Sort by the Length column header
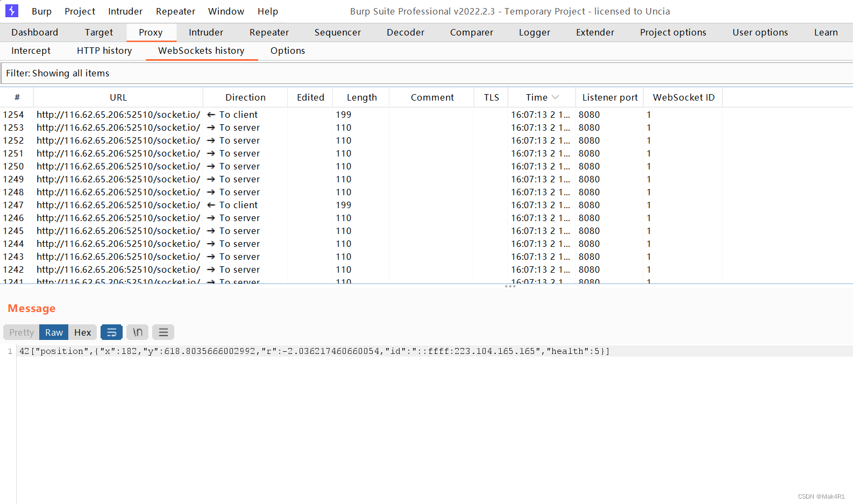The height and width of the screenshot is (504, 853). point(361,97)
